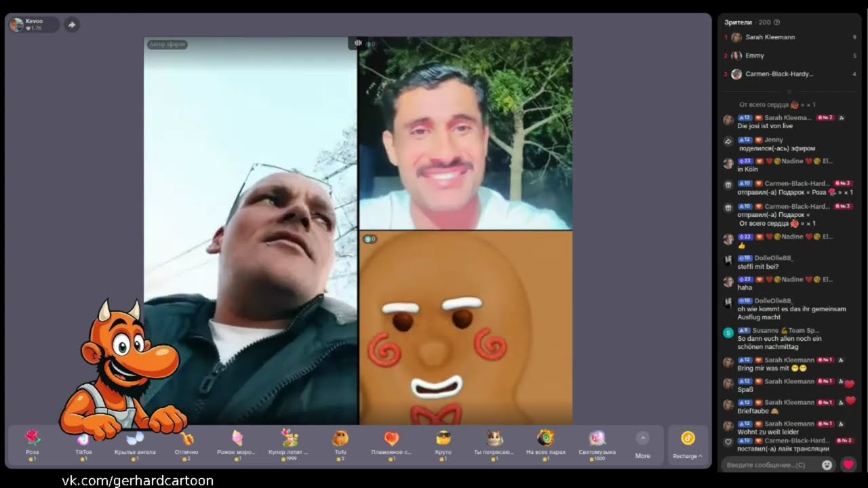Expand more gifts with More arrow
The image size is (868, 488).
coord(643,445)
